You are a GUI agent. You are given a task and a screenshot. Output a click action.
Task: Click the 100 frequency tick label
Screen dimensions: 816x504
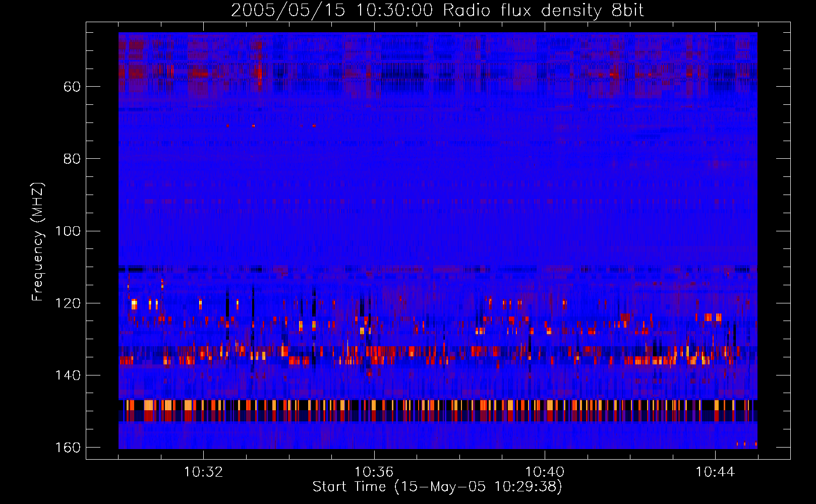[x=68, y=231]
